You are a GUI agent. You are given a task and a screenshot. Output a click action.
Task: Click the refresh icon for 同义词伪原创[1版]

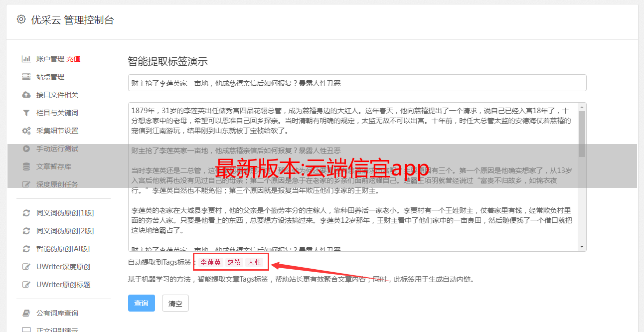pos(26,213)
